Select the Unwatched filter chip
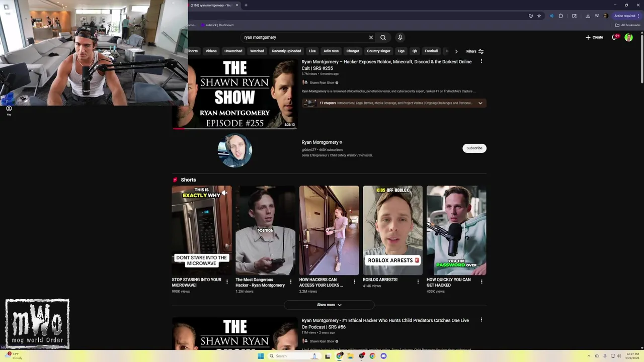The width and height of the screenshot is (644, 362). point(233,51)
